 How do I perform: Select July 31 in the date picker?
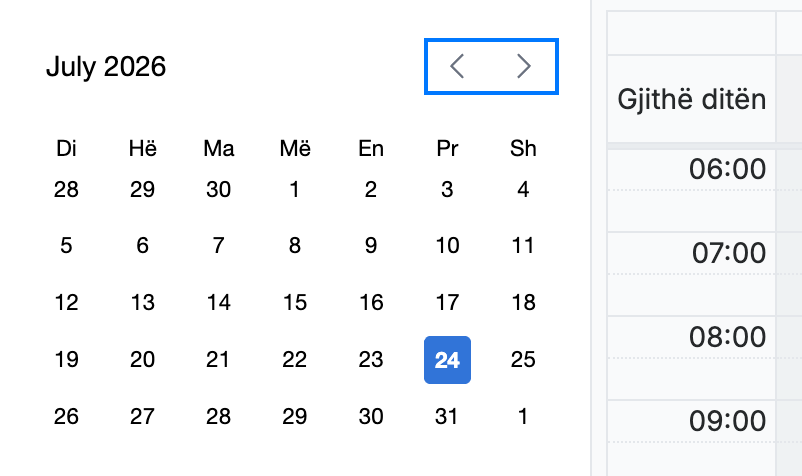point(447,416)
